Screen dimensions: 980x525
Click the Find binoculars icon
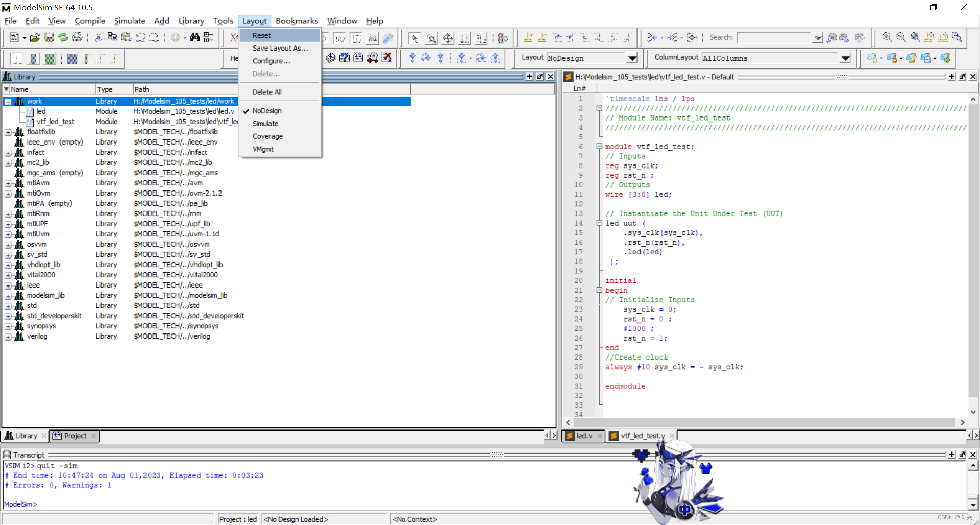(194, 37)
